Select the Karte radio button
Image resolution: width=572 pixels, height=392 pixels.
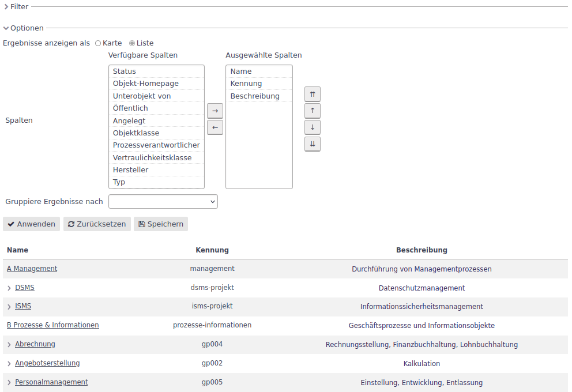pyautogui.click(x=99, y=43)
